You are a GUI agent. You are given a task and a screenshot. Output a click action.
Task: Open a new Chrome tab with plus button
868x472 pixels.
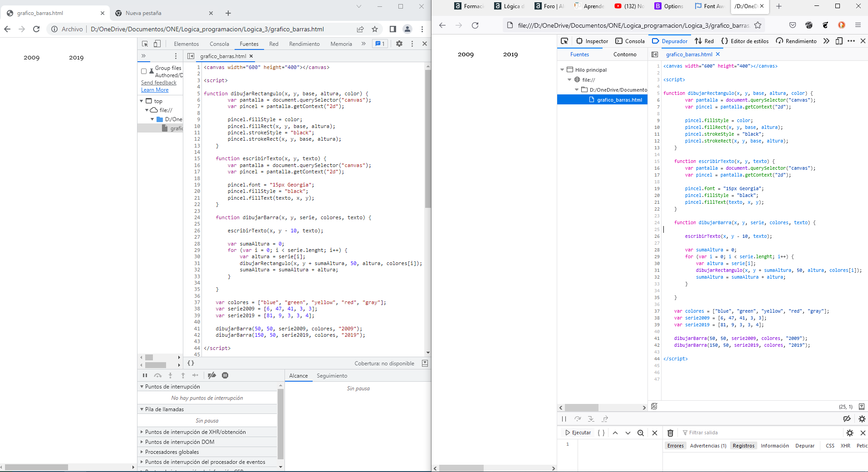click(228, 13)
